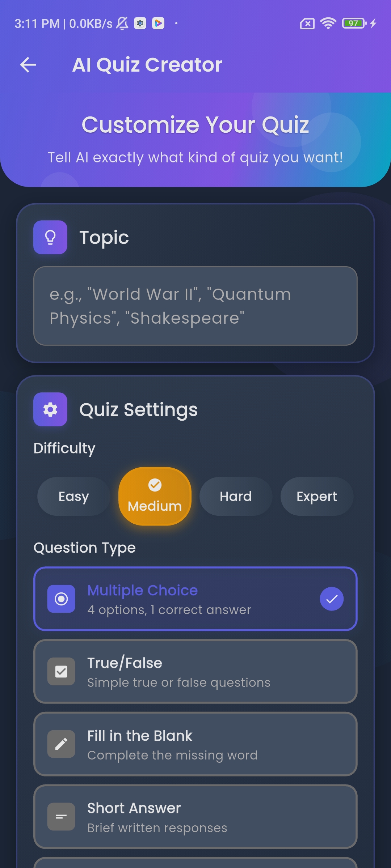Choose Fill in the Blank question type
Viewport: 391px width, 868px height.
click(195, 744)
